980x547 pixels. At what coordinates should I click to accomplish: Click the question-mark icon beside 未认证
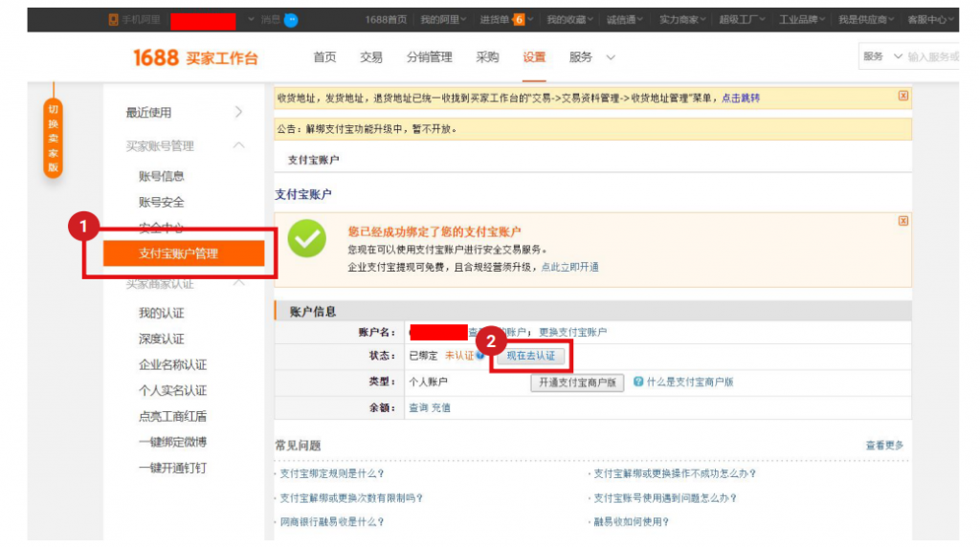tap(480, 356)
